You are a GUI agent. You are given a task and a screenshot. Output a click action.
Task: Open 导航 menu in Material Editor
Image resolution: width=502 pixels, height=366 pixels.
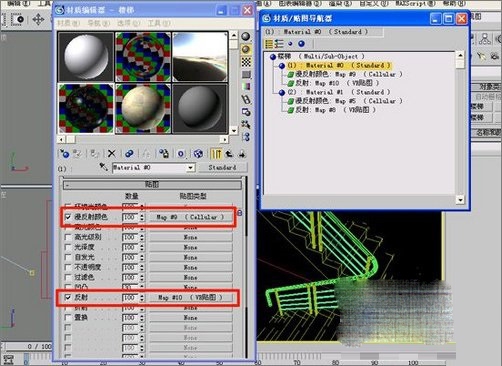[x=98, y=23]
